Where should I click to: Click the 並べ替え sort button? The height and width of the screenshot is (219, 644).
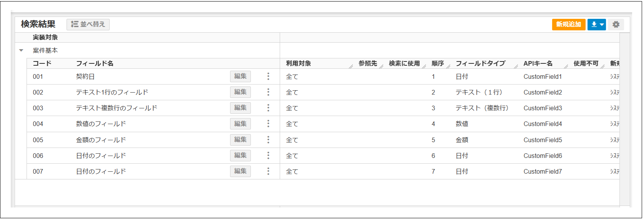click(88, 25)
